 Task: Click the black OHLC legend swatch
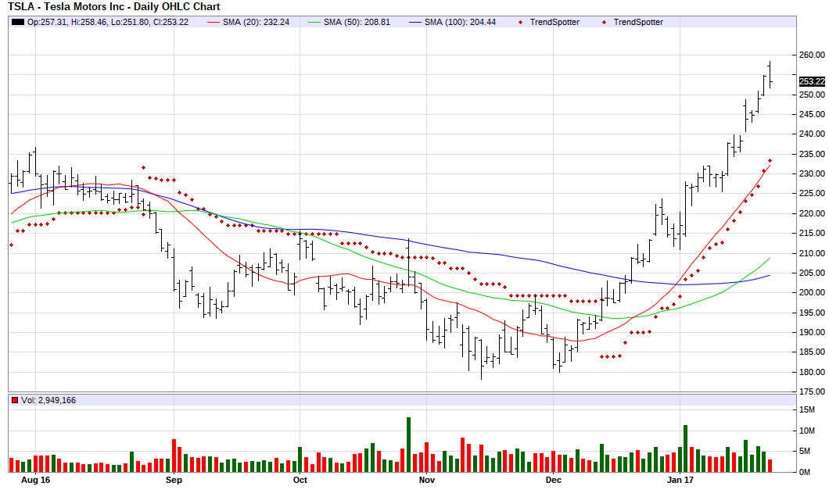(18, 22)
